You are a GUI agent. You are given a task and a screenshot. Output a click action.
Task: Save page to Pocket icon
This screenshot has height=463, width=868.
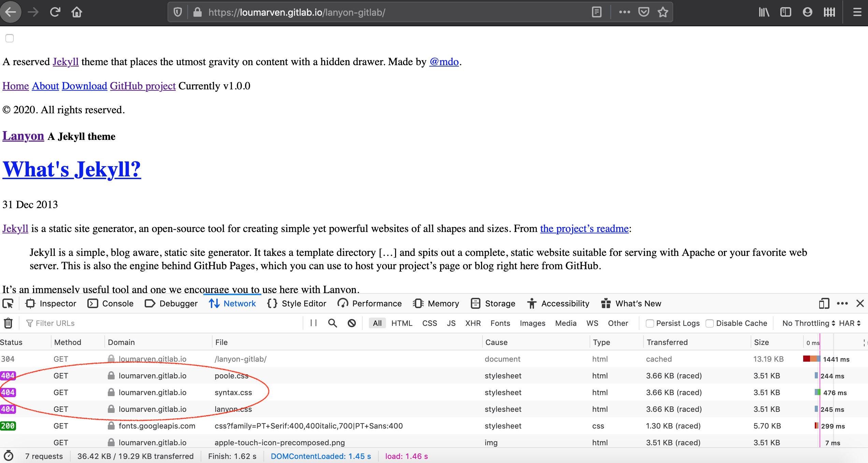(x=643, y=12)
